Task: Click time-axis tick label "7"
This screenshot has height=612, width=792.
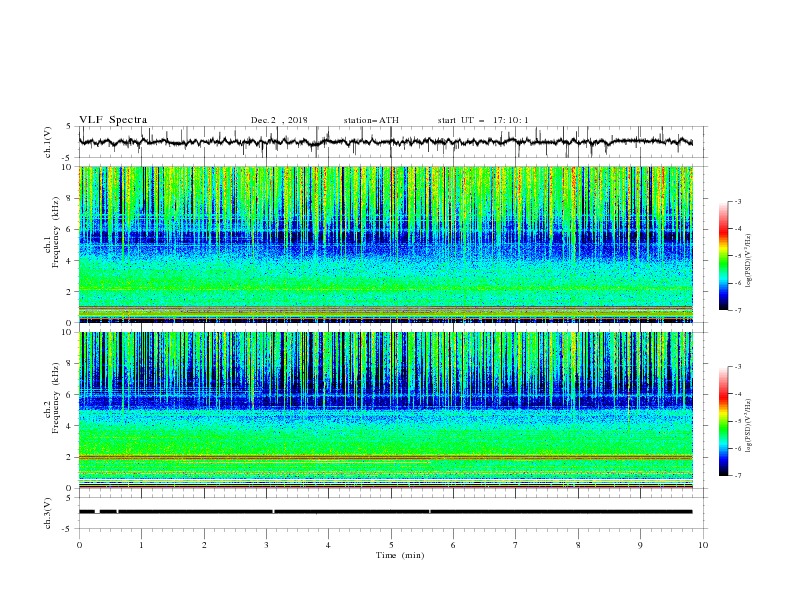Action: click(516, 545)
